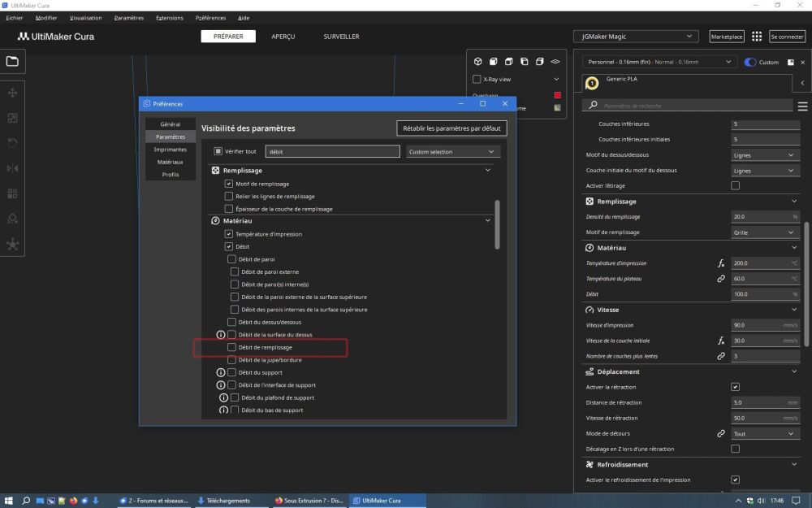Switch to left side view icon
Viewport: 812px width, 508px height.
(x=524, y=61)
